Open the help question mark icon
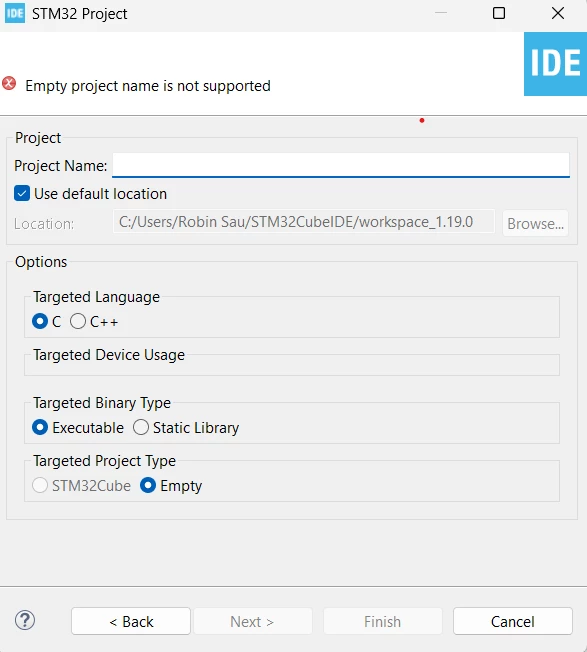This screenshot has width=587, height=652. tap(25, 620)
